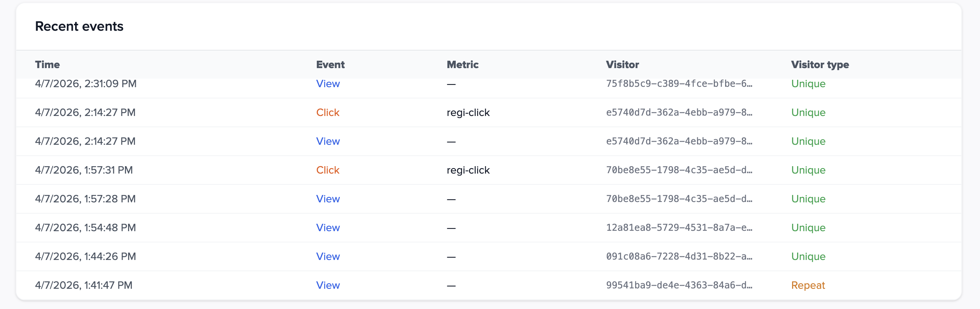Select visitor ID starting with 12a81ea8
This screenshot has width=980, height=309.
(x=679, y=228)
